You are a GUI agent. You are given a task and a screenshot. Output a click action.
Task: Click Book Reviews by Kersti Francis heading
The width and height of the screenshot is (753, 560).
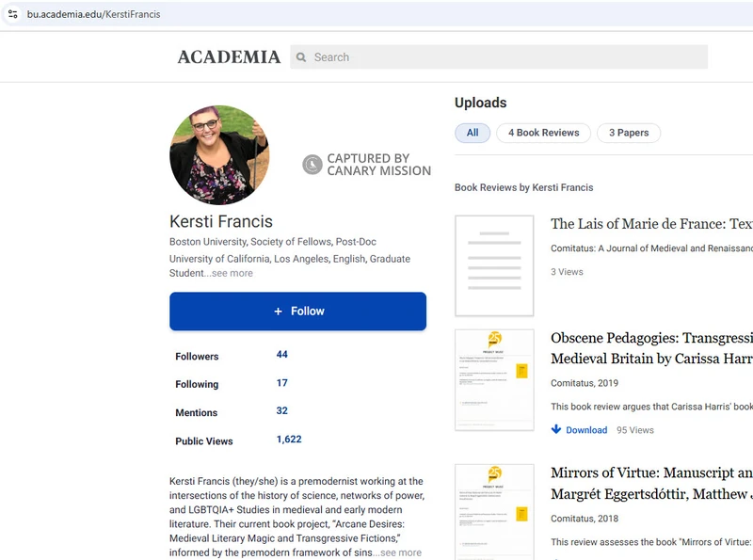tap(524, 188)
